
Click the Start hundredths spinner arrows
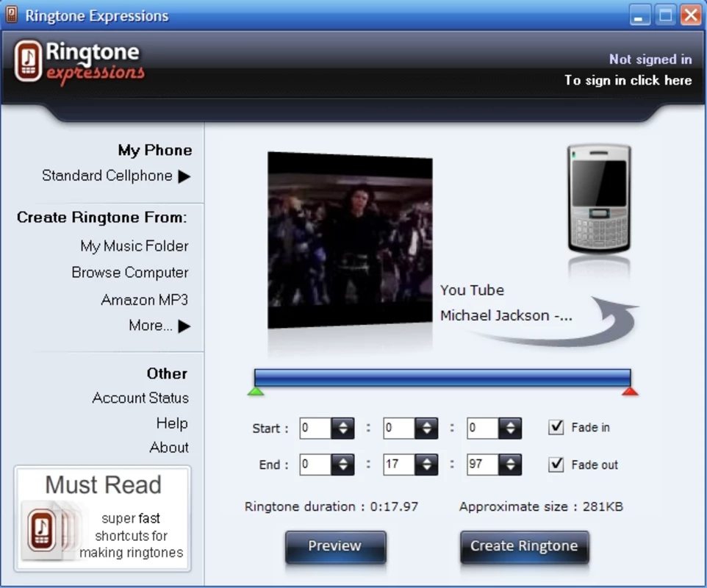pos(511,428)
